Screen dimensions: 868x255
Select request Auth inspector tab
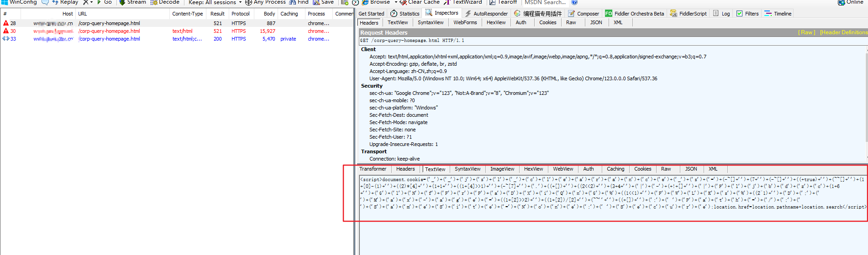pos(521,22)
